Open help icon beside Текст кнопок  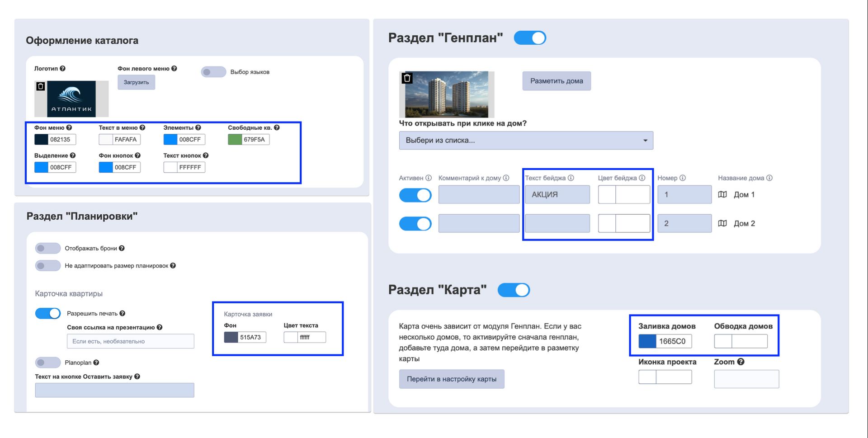click(206, 155)
